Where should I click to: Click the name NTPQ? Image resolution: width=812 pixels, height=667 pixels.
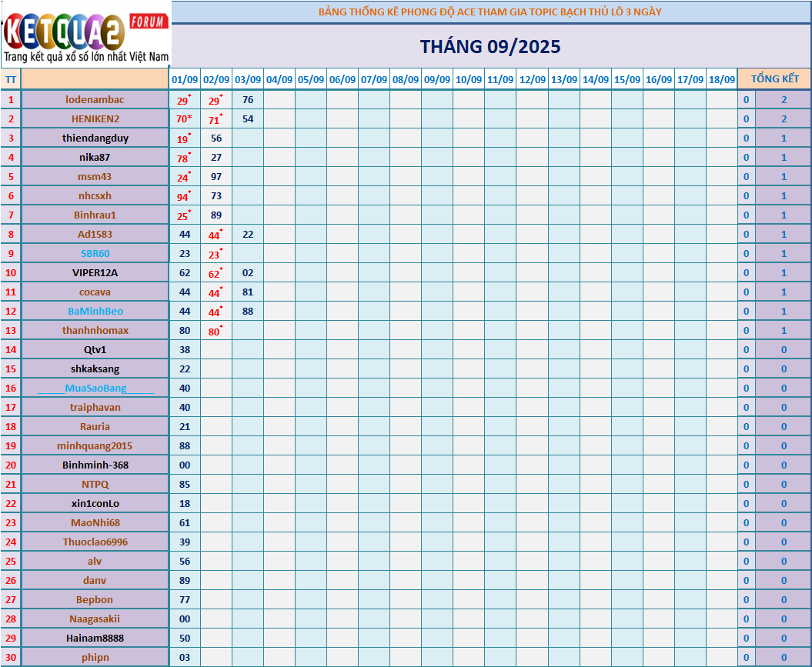pyautogui.click(x=95, y=485)
